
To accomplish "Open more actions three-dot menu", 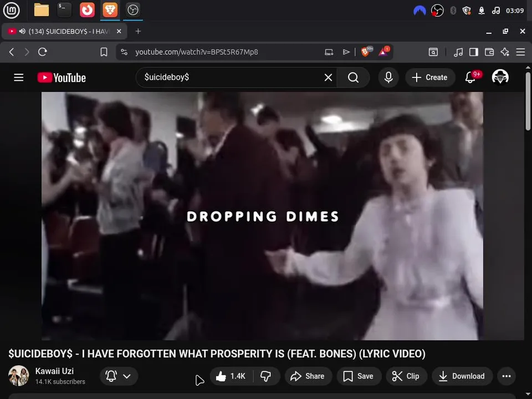I will pyautogui.click(x=506, y=376).
